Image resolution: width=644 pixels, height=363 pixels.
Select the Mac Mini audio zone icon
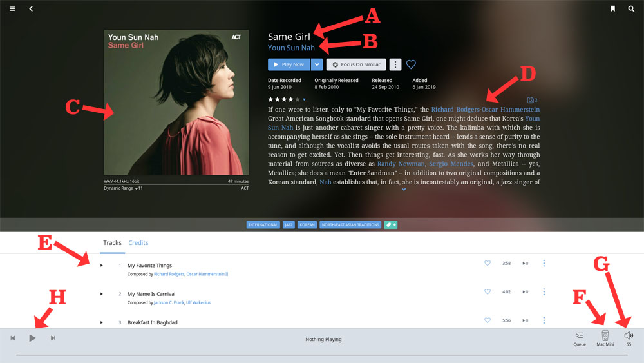(605, 336)
